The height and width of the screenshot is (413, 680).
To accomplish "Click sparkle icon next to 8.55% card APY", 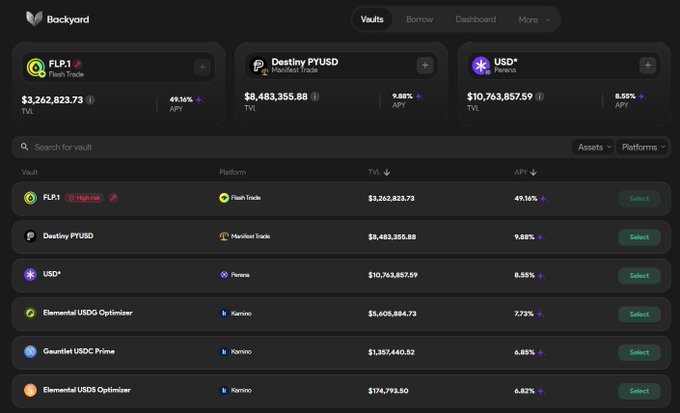I will click(641, 96).
